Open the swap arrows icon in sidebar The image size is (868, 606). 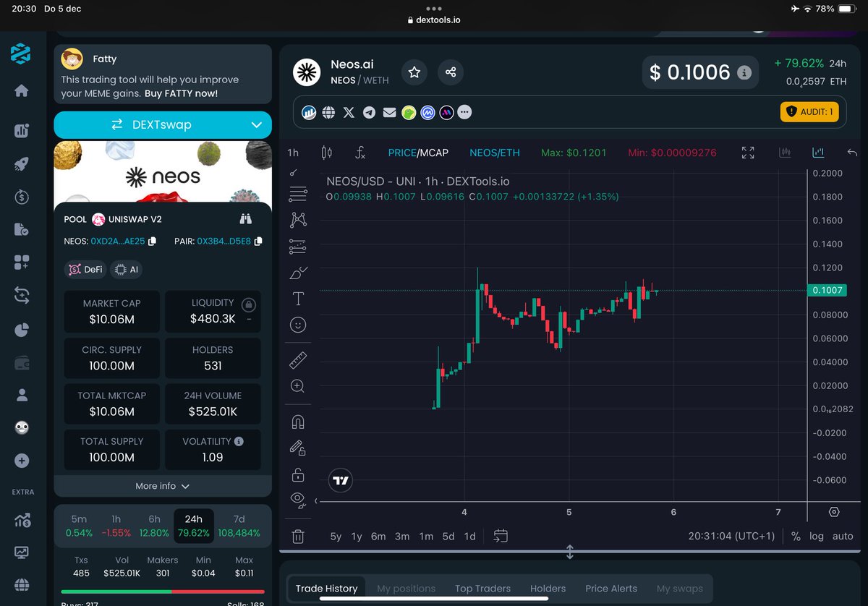coord(21,295)
